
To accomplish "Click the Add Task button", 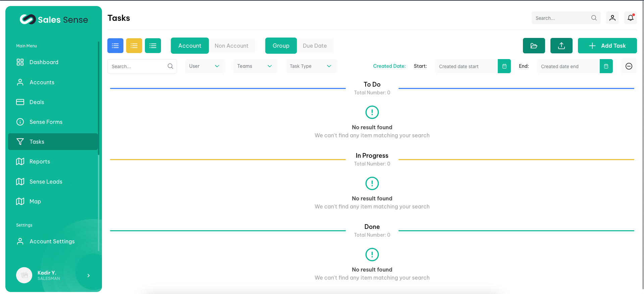I will tap(607, 46).
